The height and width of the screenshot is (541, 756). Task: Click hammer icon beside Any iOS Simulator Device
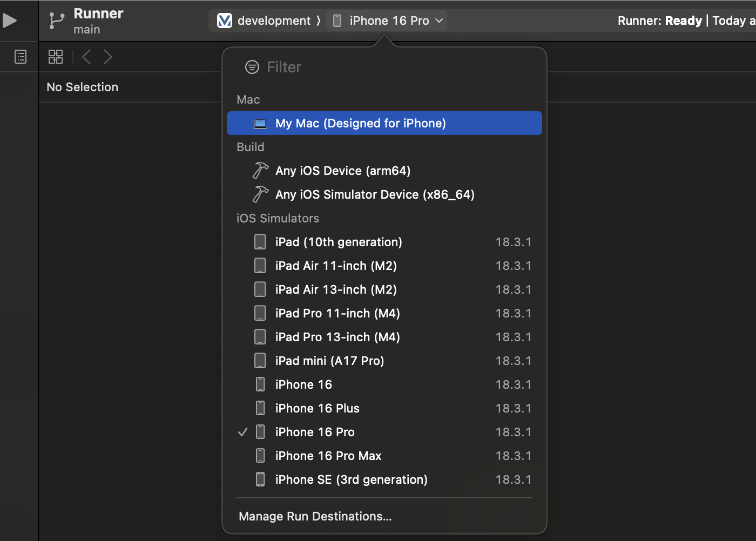[260, 194]
